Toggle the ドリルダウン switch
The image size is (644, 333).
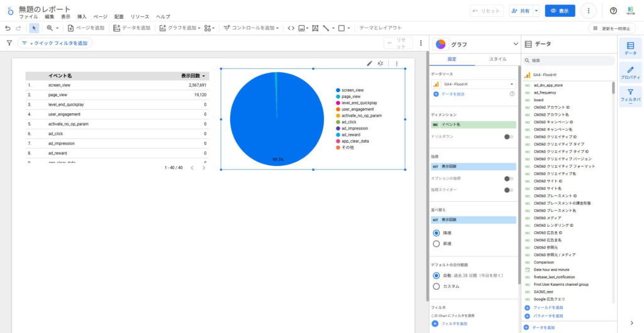(x=508, y=136)
